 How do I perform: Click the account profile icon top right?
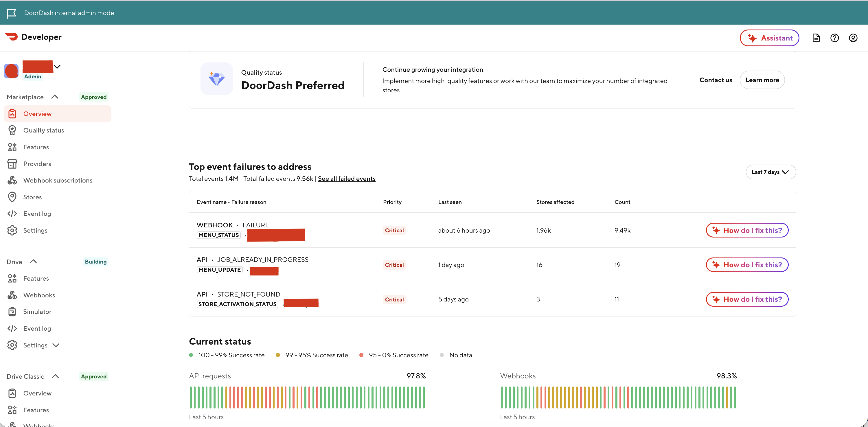pos(853,38)
